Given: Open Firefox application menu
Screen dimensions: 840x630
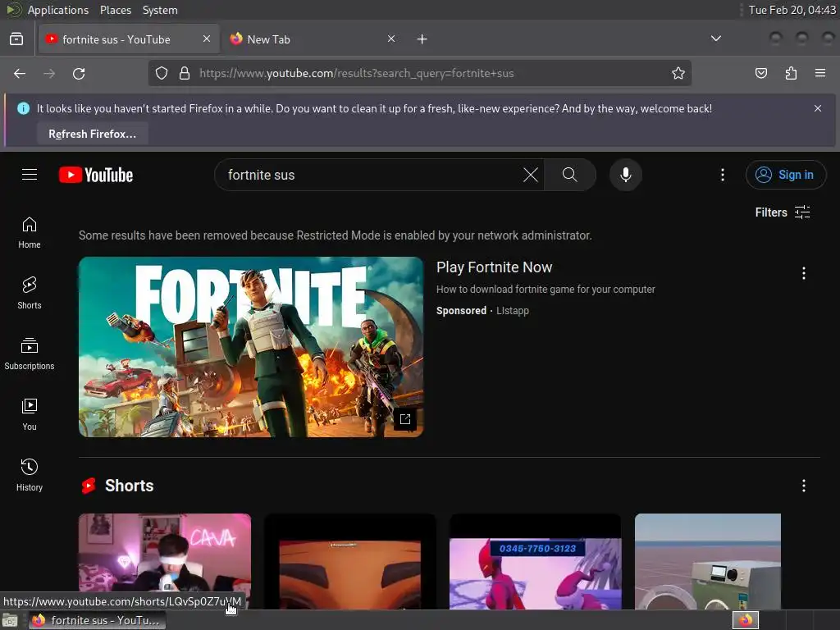Looking at the screenshot, I should 819,73.
